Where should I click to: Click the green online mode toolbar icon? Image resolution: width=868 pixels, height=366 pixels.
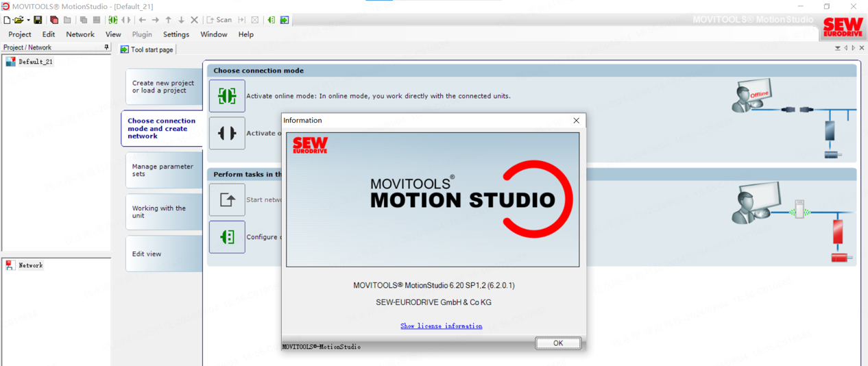click(x=113, y=20)
